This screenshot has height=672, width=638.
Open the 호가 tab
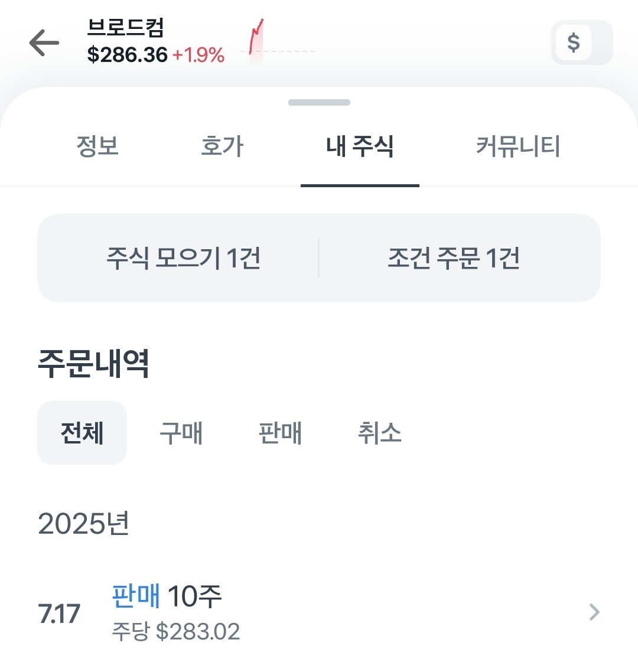[222, 146]
